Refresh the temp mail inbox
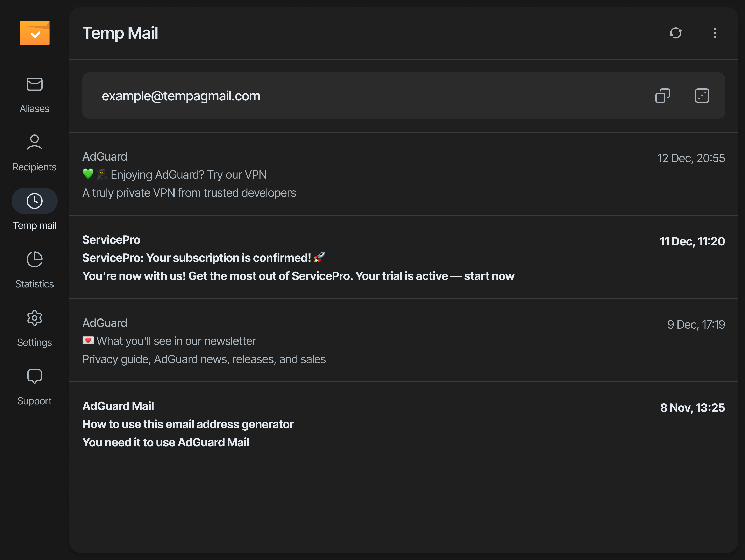 [x=675, y=33]
